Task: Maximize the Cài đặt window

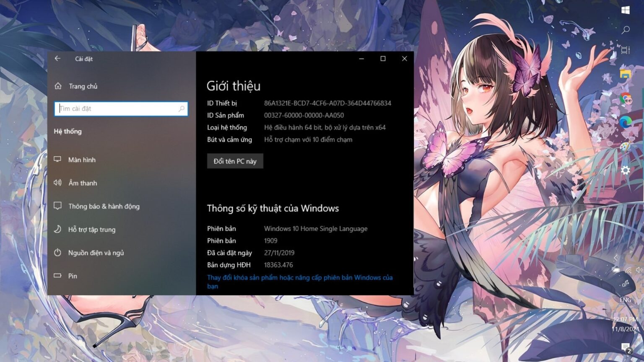Action: click(x=383, y=59)
